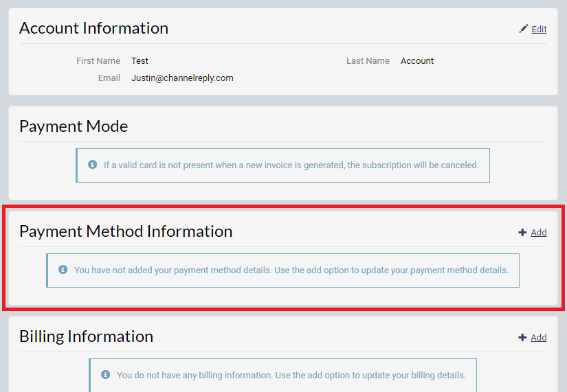Click plus icon in Payment Method Information
Image resolution: width=567 pixels, height=392 pixels.
click(x=522, y=232)
